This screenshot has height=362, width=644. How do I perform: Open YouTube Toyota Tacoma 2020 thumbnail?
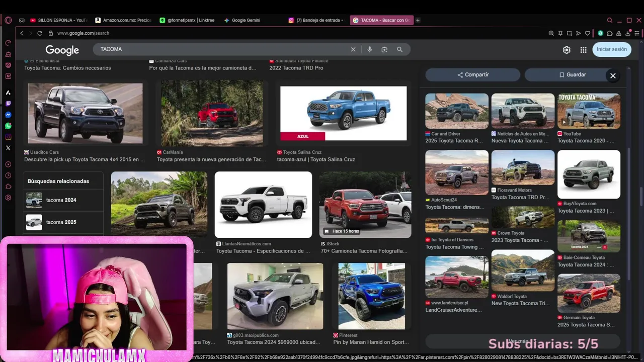click(589, 111)
